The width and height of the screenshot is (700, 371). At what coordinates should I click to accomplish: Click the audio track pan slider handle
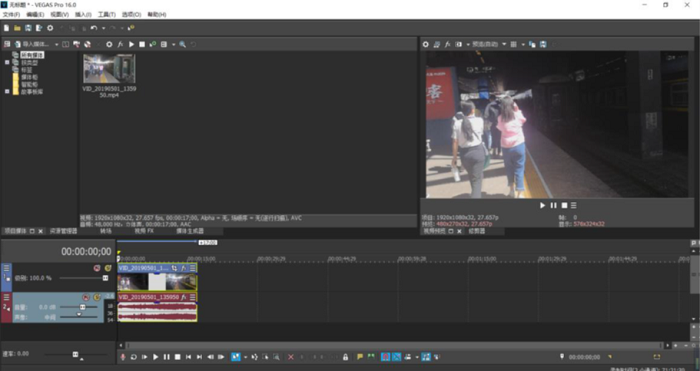point(79,315)
